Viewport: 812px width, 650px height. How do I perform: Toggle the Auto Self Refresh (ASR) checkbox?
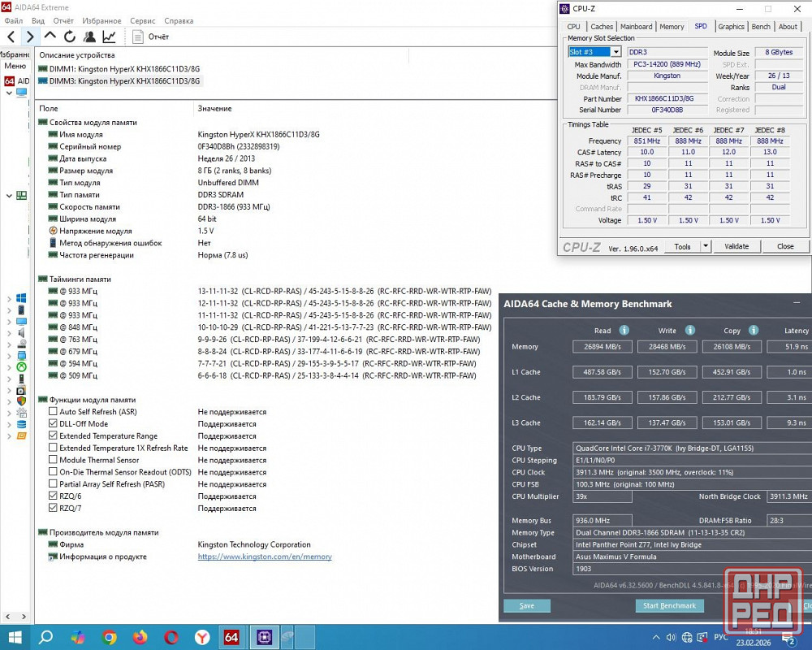click(53, 412)
